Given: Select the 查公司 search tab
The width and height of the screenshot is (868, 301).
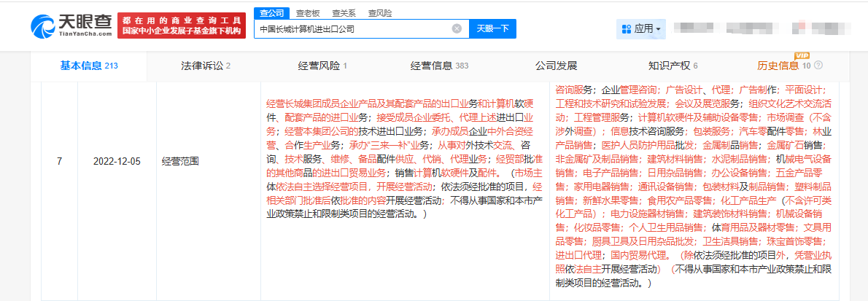Looking at the screenshot, I should (x=271, y=12).
